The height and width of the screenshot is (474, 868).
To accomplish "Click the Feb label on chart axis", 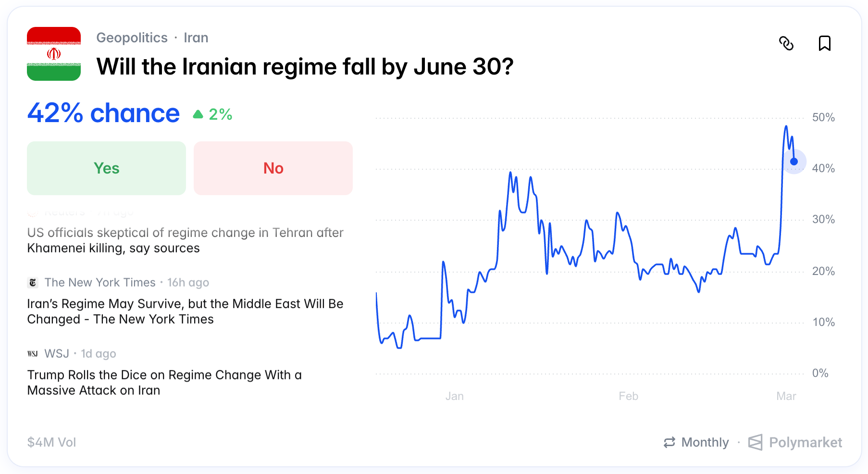I will pyautogui.click(x=628, y=396).
